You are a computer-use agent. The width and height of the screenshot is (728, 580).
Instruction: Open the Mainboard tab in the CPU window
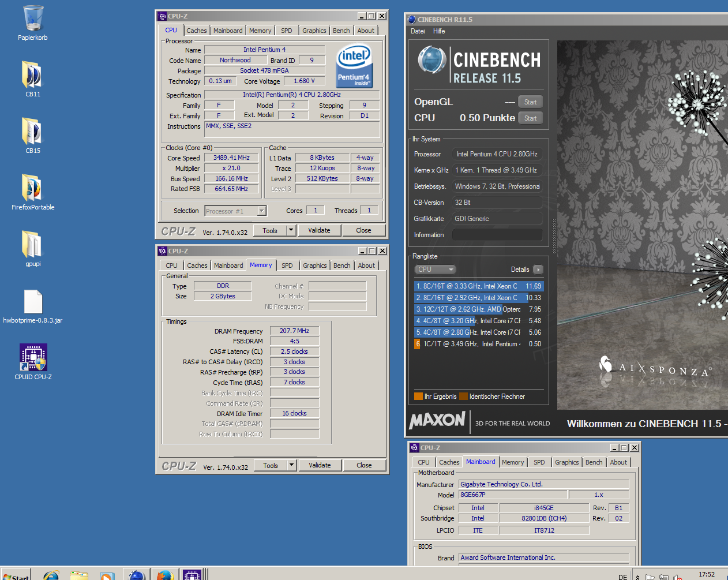[x=228, y=31]
